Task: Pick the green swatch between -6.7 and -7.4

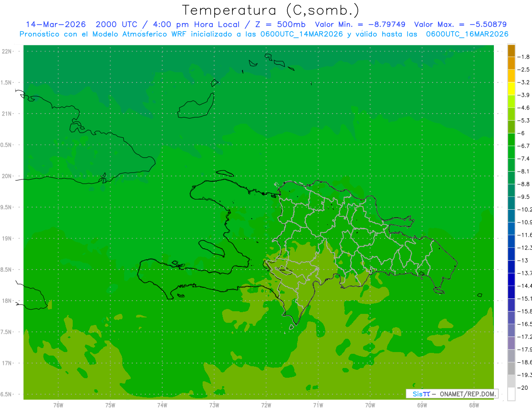Action: pyautogui.click(x=511, y=152)
